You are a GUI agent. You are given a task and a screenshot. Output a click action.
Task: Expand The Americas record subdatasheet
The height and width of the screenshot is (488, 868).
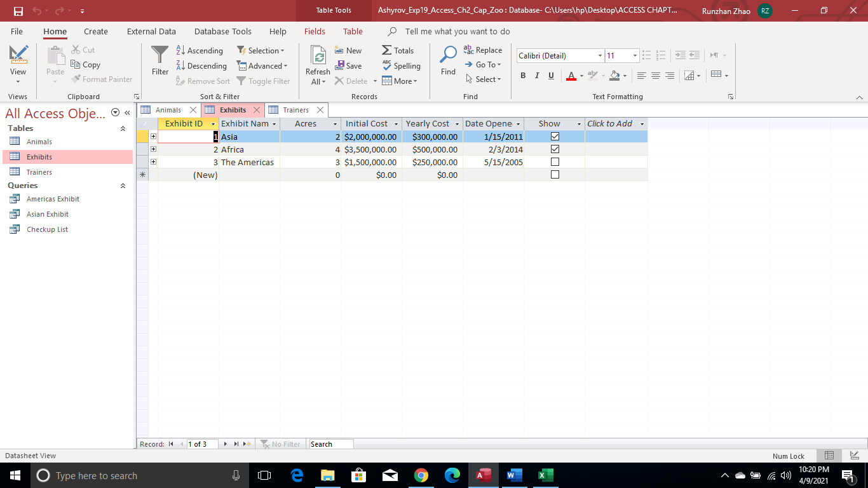153,162
